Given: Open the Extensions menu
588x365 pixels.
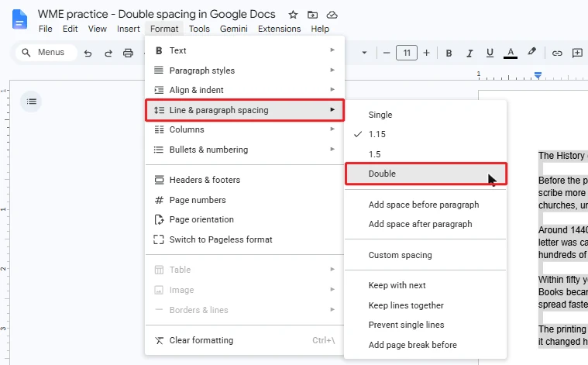Looking at the screenshot, I should pyautogui.click(x=280, y=29).
